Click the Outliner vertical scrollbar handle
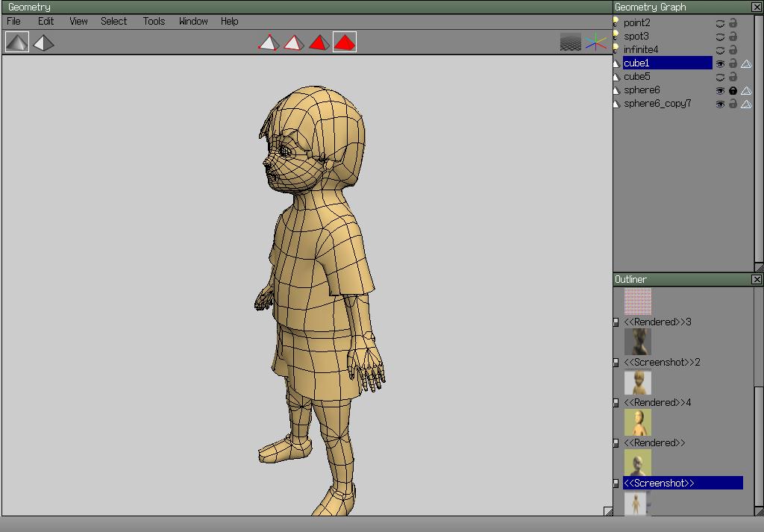The image size is (764, 532). click(759, 445)
